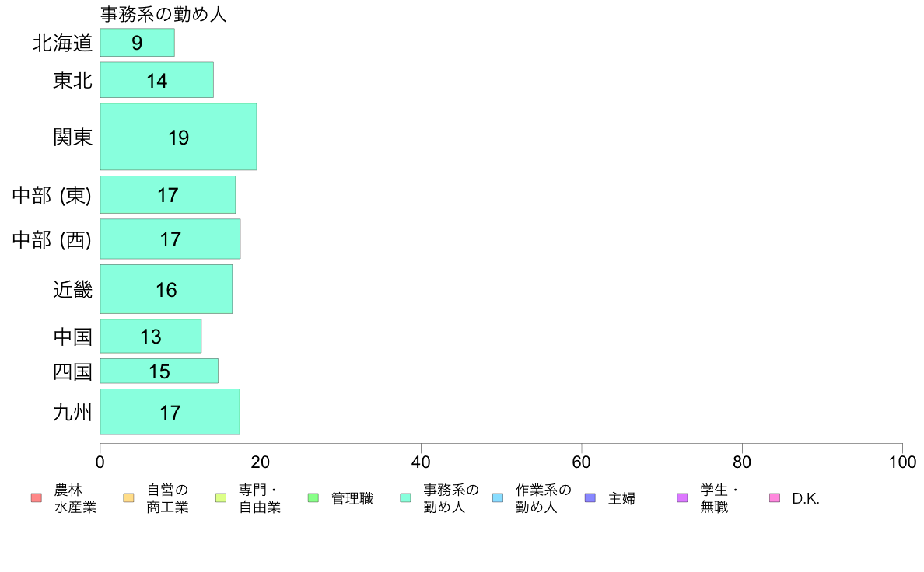Click the green 管理職 legend swatch

(x=313, y=497)
